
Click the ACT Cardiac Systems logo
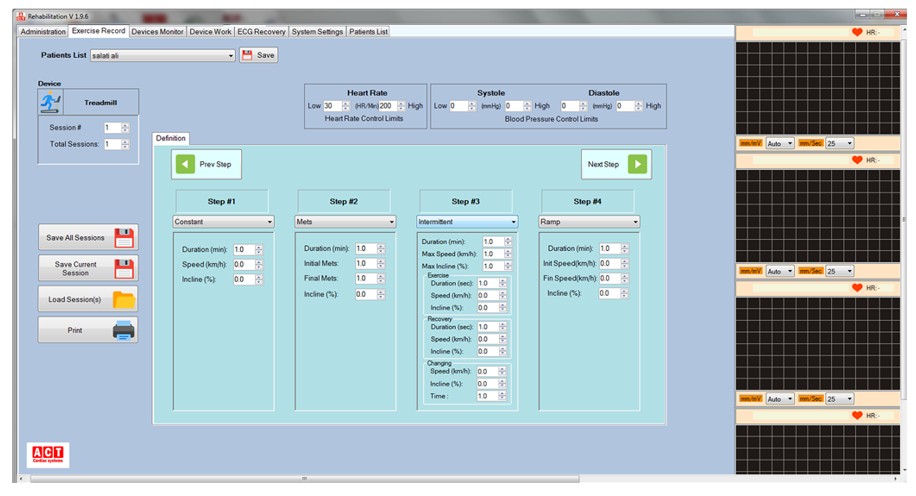coord(45,455)
